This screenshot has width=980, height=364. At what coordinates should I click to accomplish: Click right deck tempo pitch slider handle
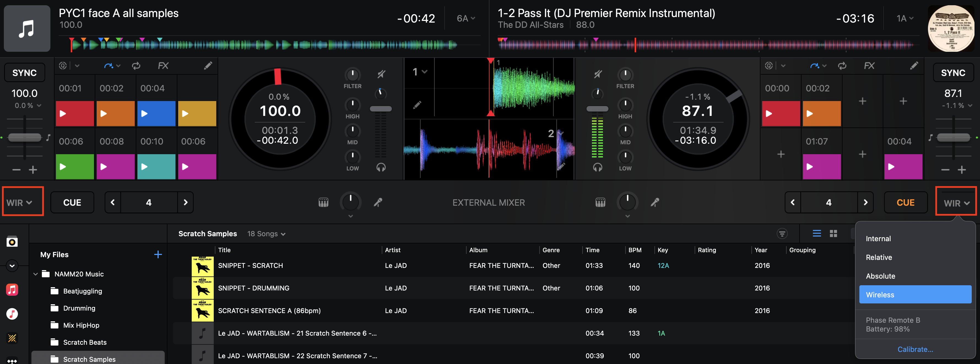tap(953, 137)
